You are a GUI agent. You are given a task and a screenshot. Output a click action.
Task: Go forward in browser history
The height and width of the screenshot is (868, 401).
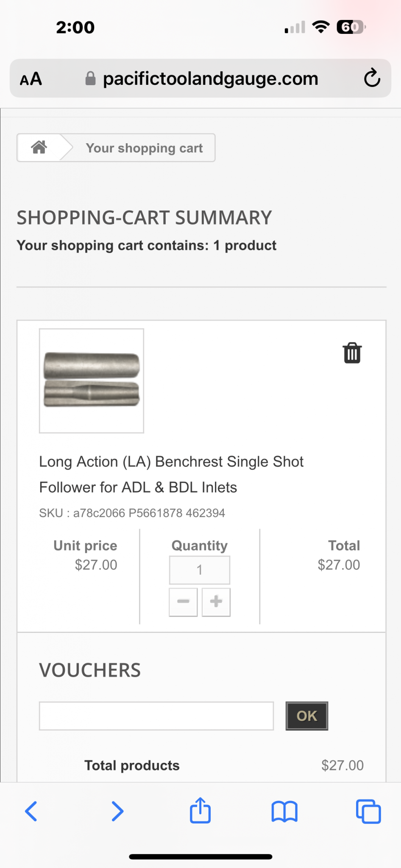[117, 811]
